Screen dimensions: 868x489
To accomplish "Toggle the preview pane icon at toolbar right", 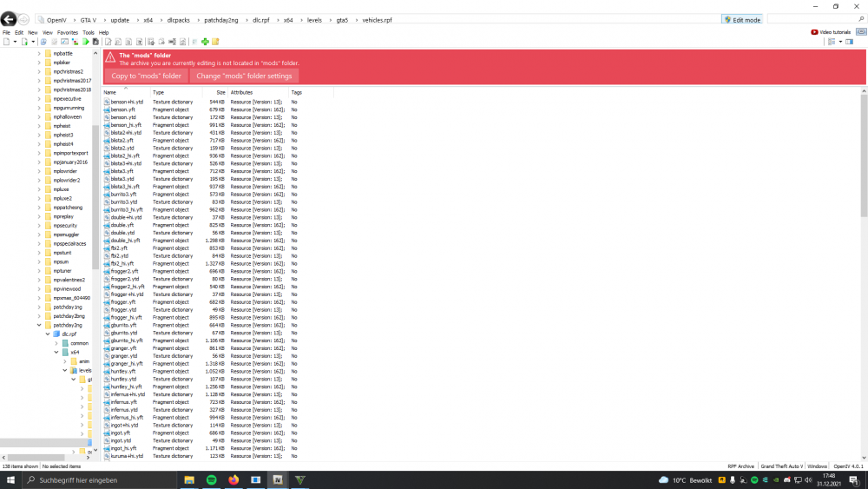I will pyautogui.click(x=849, y=42).
